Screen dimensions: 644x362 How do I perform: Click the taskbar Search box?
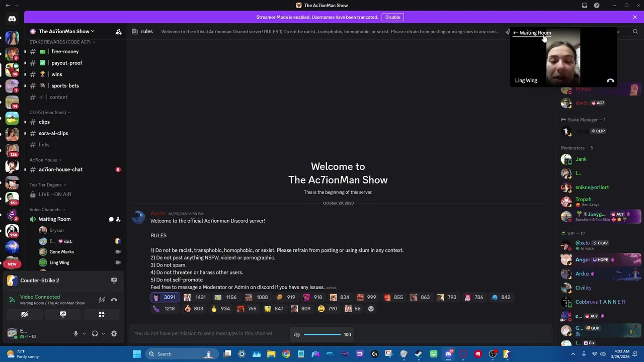(181, 354)
